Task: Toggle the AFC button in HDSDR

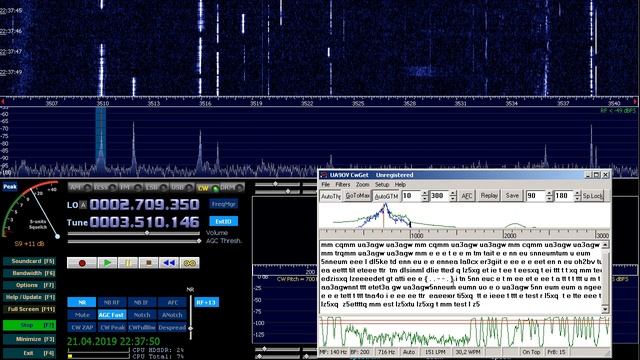Action: [172, 302]
